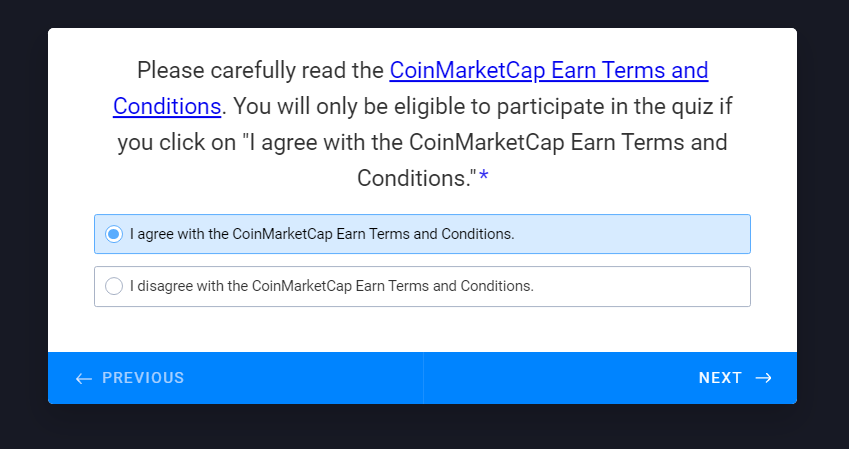Click the right arrow icon beside Next
Image resolution: width=849 pixels, height=449 pixels.
(x=763, y=378)
